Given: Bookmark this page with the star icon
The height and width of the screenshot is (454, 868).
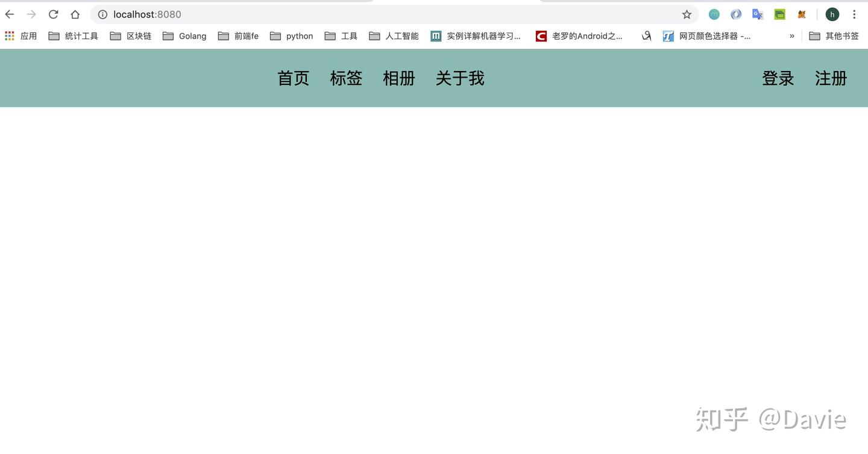Looking at the screenshot, I should click(687, 14).
